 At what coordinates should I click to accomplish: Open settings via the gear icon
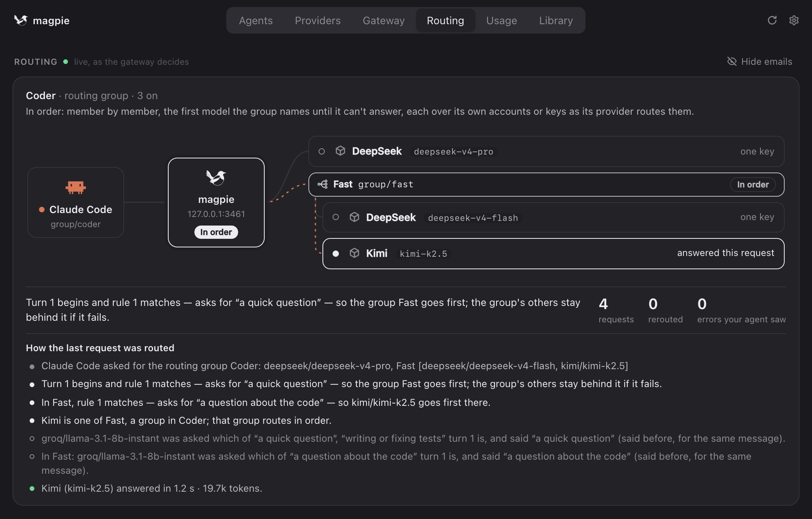coord(794,20)
